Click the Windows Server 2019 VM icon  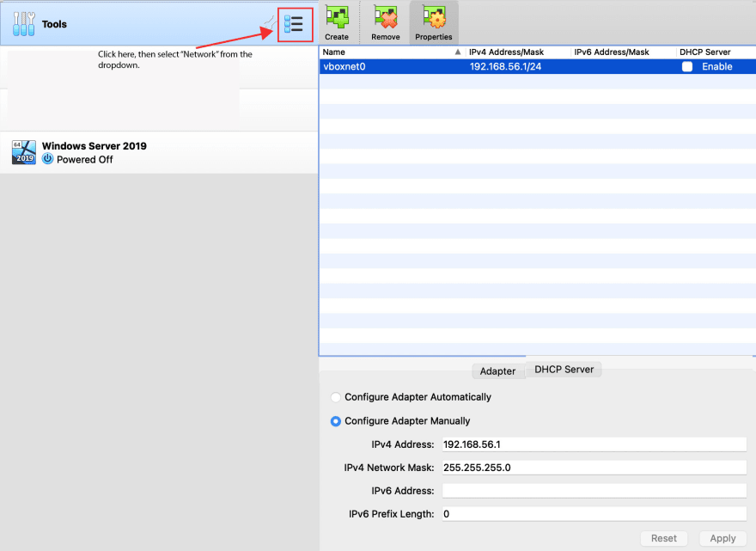[24, 152]
